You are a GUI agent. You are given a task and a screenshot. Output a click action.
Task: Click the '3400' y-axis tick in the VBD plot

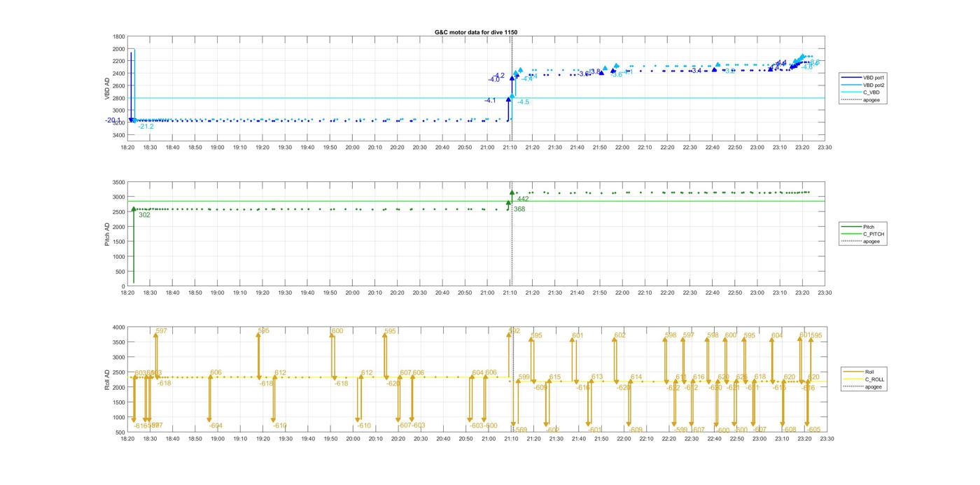pos(118,135)
